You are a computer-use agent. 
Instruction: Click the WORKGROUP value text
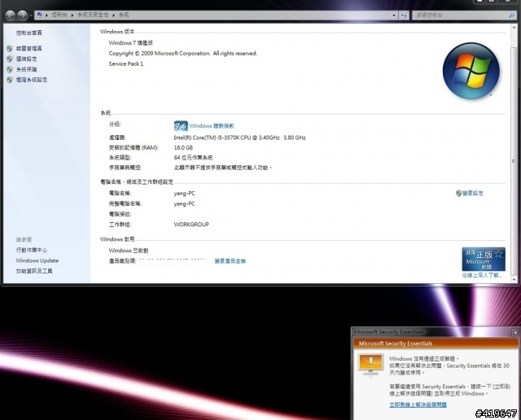coord(191,225)
